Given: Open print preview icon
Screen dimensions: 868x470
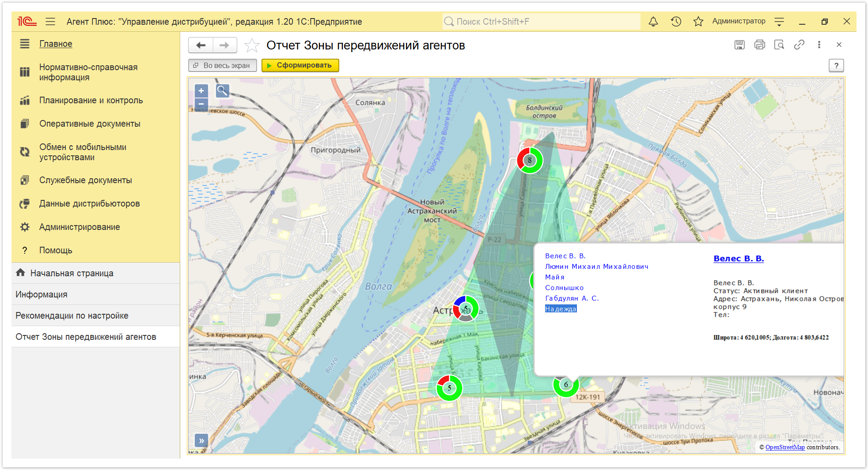Looking at the screenshot, I should [x=779, y=45].
